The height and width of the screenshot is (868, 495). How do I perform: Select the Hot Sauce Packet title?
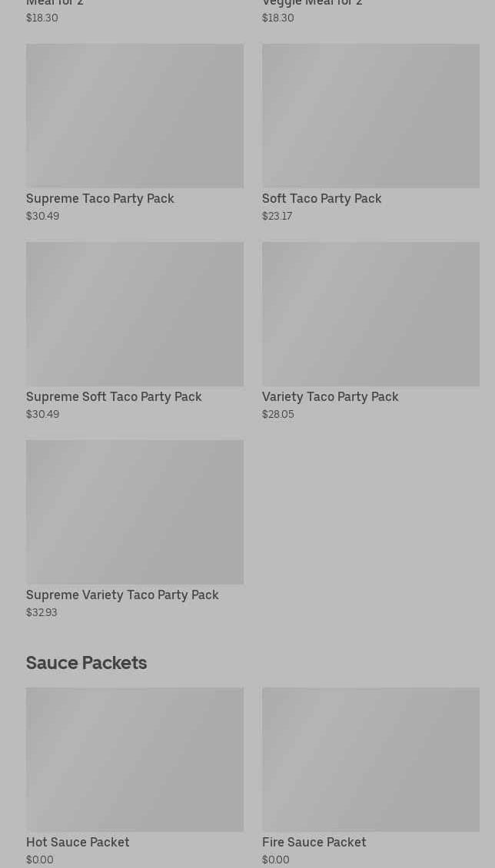pos(78,842)
